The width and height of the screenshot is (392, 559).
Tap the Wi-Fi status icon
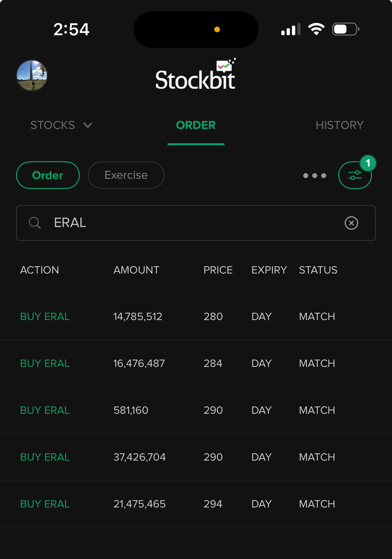coord(316,29)
